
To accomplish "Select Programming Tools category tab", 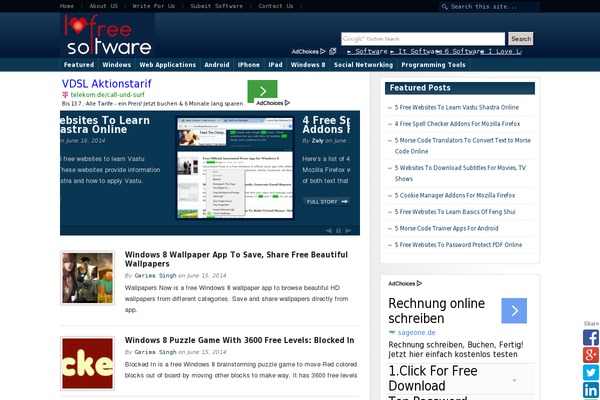I will click(x=434, y=65).
